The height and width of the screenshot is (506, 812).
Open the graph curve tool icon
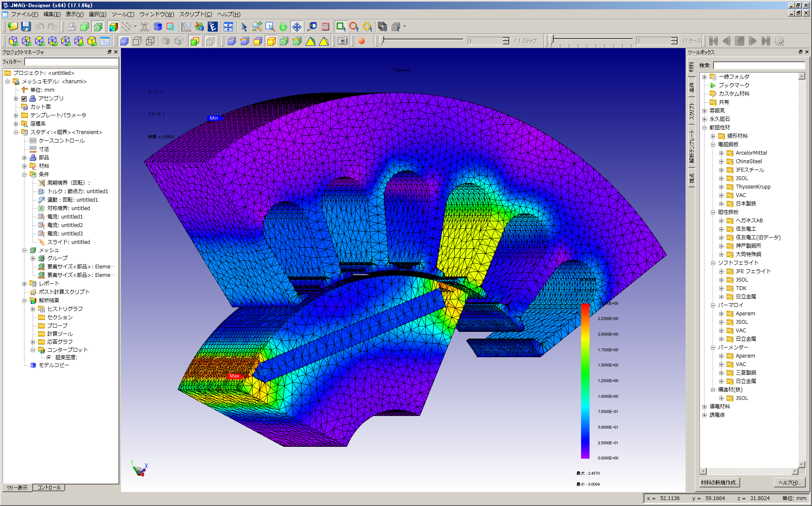pyautogui.click(x=186, y=27)
